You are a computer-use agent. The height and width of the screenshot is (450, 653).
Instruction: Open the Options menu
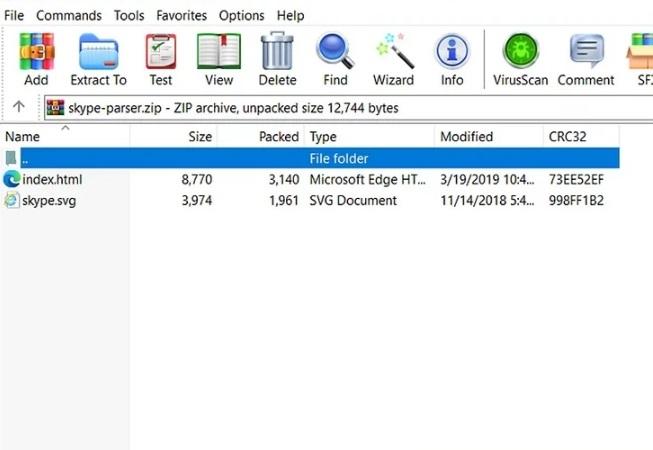(242, 15)
